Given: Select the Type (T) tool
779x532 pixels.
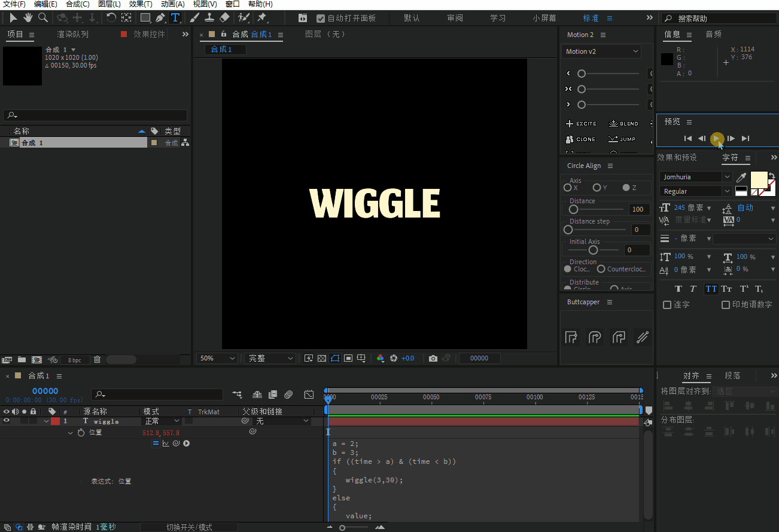Looking at the screenshot, I should 175,18.
